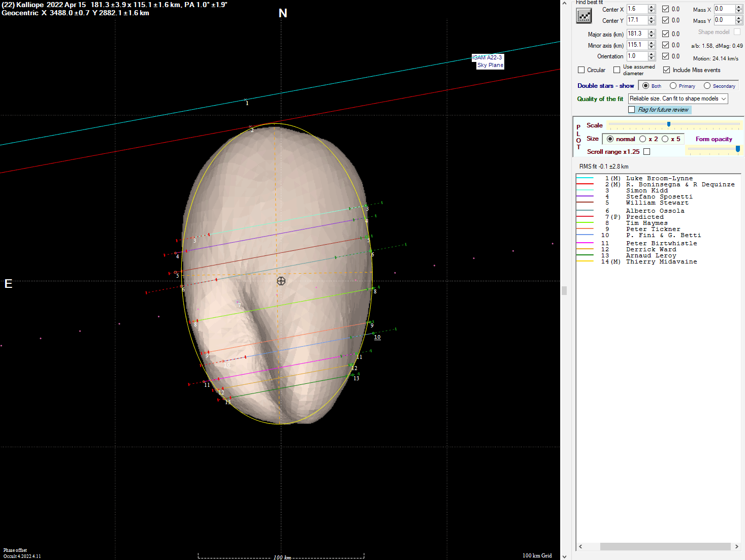Toggle the Minor axis fit checkbox
Screen dimensions: 745x560
(665, 45)
